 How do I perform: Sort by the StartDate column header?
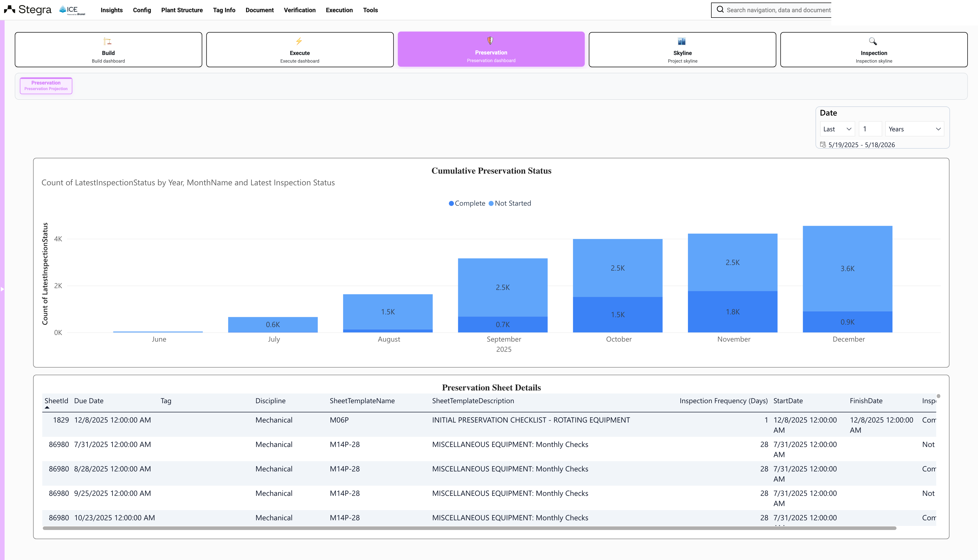788,401
